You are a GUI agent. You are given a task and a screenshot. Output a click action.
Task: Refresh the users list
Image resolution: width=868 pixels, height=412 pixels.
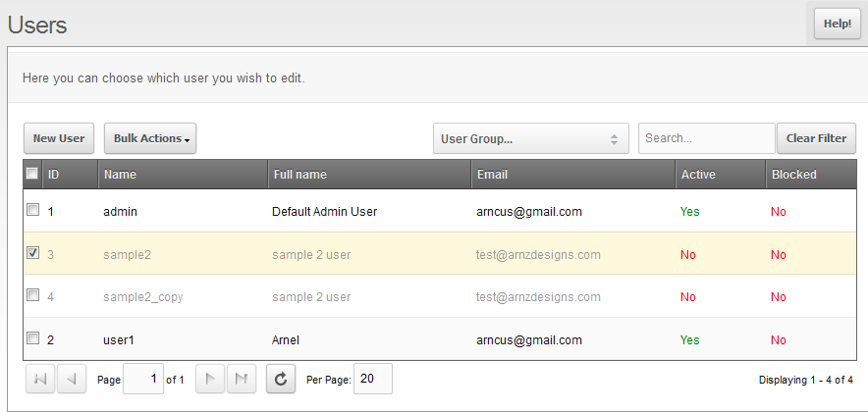[280, 379]
